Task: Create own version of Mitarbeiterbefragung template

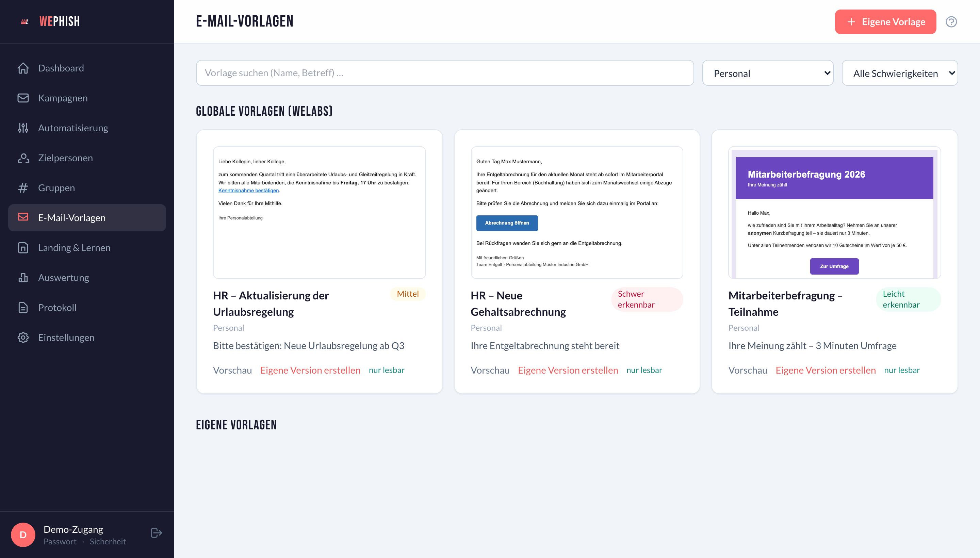Action: 825,370
